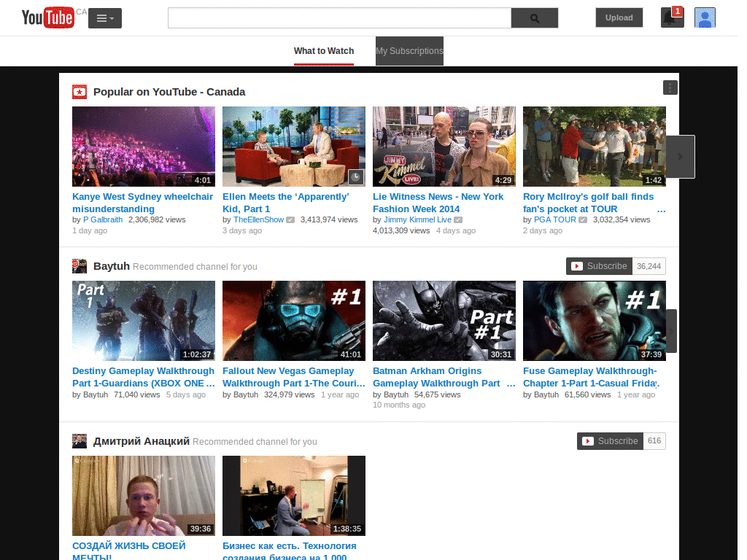Focus the YouTube search input field

[339, 18]
